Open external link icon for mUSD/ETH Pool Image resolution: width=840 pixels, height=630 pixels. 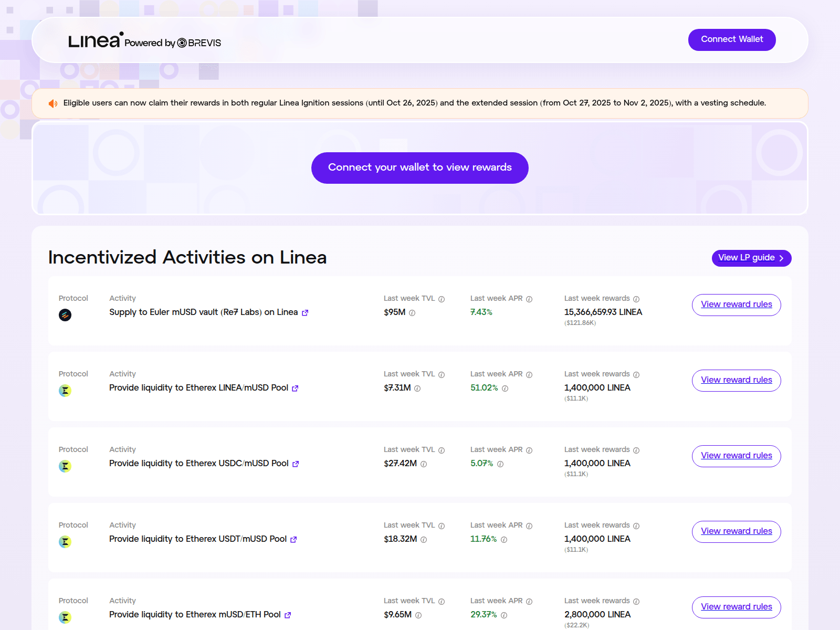(288, 615)
